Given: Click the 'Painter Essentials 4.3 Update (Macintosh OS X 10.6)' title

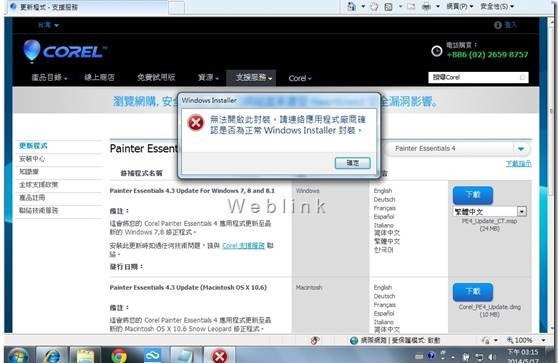Looking at the screenshot, I should [x=188, y=288].
